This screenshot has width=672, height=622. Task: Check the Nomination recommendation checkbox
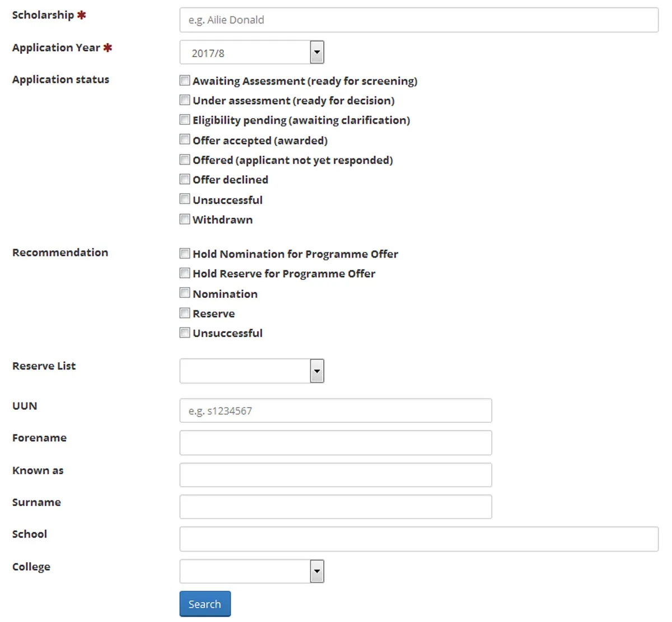(185, 292)
